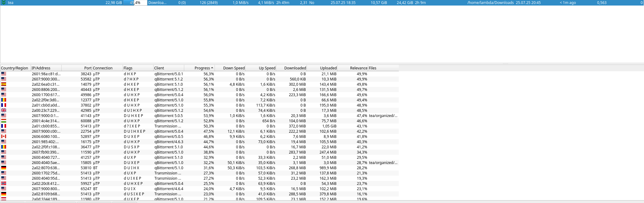Image resolution: width=644 pixels, height=203 pixels.
Task: Select the Romania flag of peer 2a02:2f0e:3d0...
Action: (4, 100)
